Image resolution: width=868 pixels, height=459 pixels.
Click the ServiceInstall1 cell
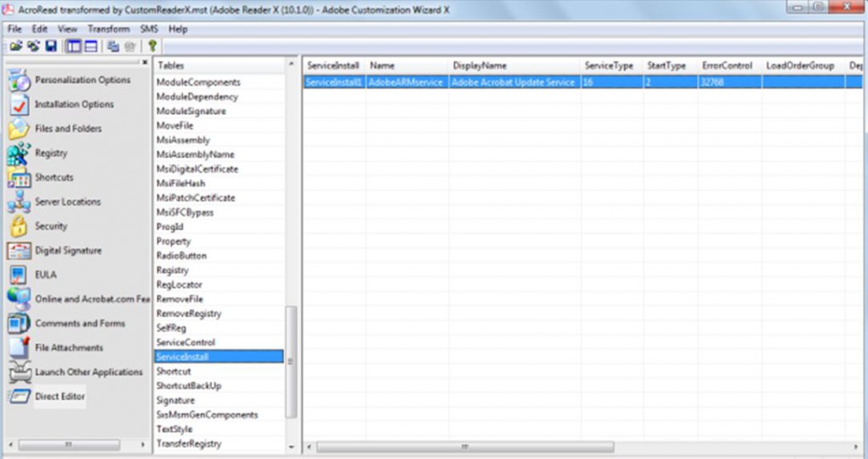pos(334,82)
